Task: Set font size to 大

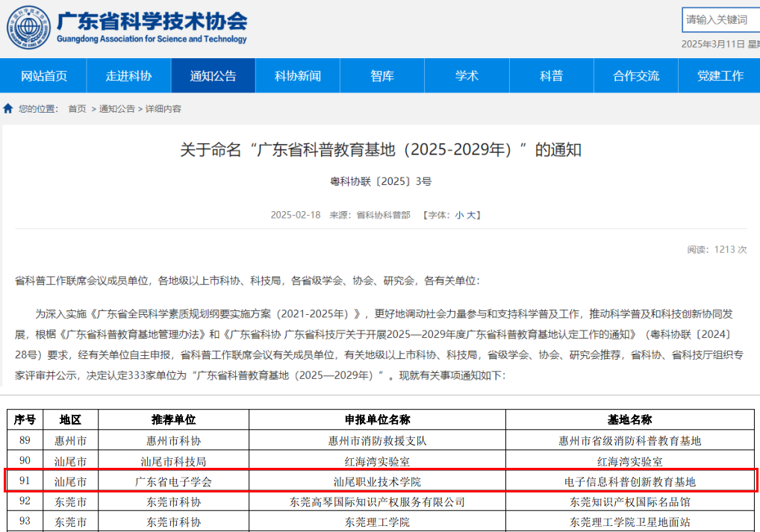Action: click(x=471, y=215)
